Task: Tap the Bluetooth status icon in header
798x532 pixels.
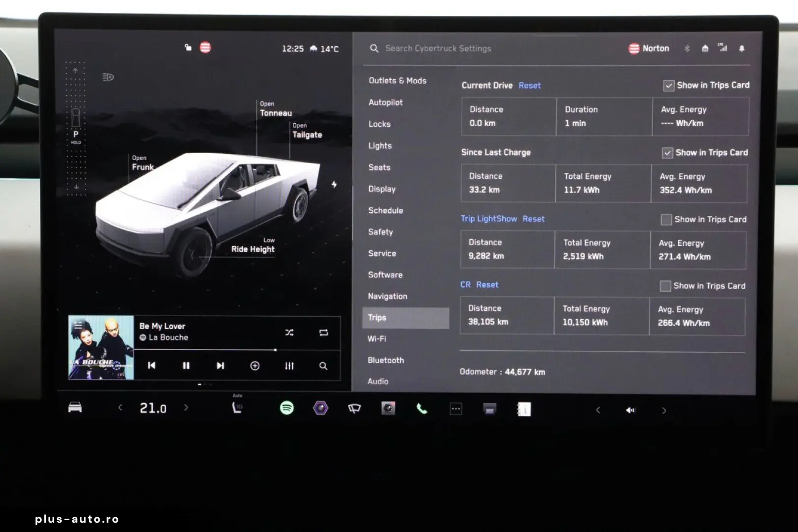Action: (687, 48)
